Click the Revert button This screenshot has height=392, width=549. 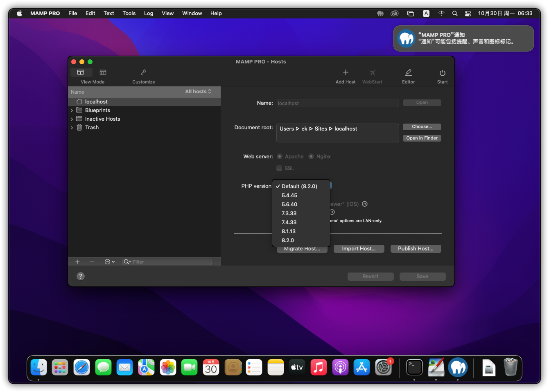[371, 277]
